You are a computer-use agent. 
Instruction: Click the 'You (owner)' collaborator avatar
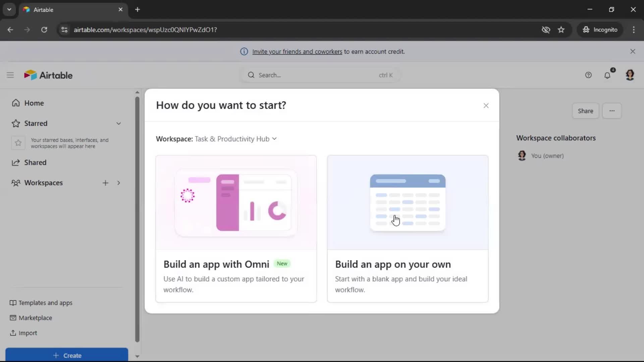522,156
